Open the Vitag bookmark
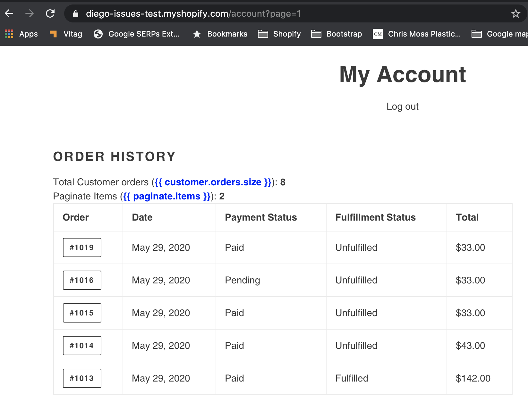This screenshot has height=420, width=528. coord(66,34)
